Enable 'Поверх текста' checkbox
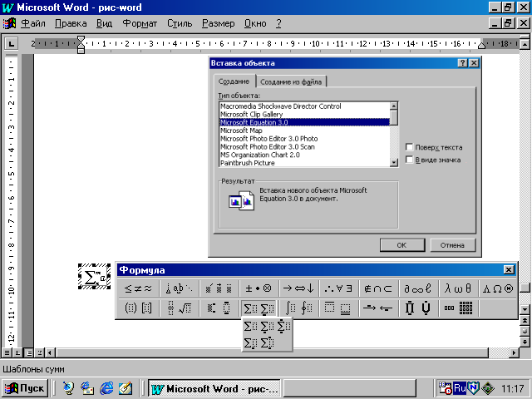Viewport: 532px width, 399px height. (409, 147)
